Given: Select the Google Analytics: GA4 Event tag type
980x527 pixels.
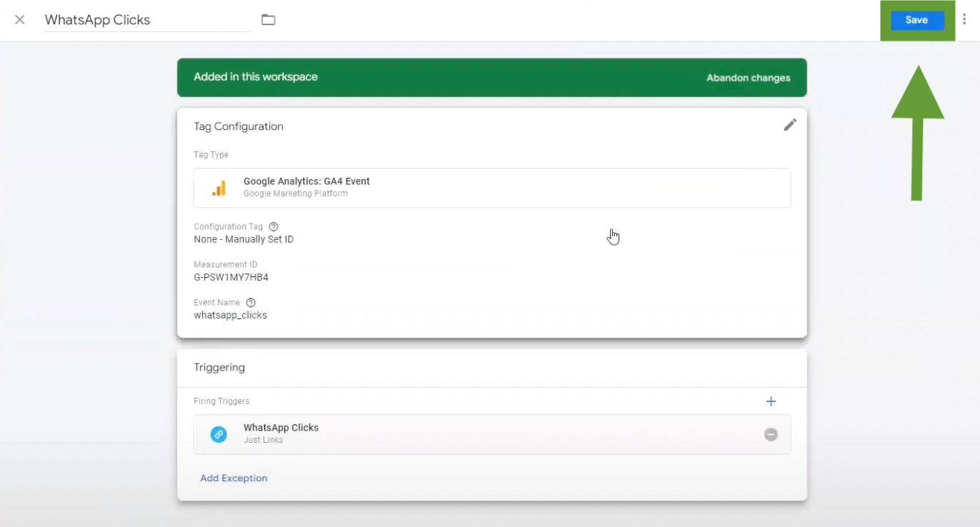Looking at the screenshot, I should point(492,188).
